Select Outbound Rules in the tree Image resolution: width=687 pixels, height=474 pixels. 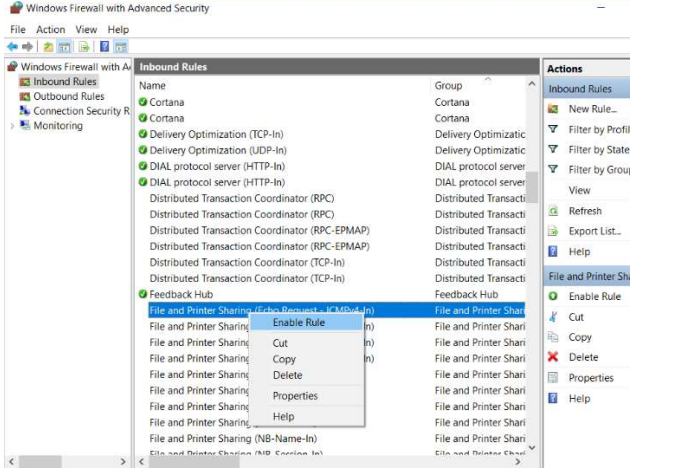69,96
